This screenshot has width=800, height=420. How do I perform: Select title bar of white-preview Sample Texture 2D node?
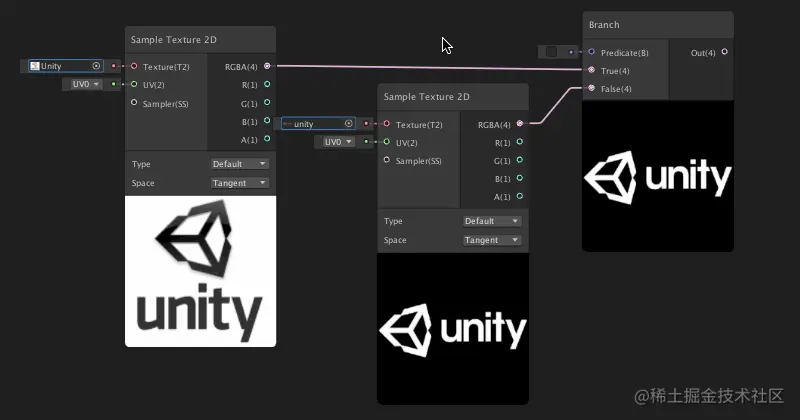coord(201,40)
